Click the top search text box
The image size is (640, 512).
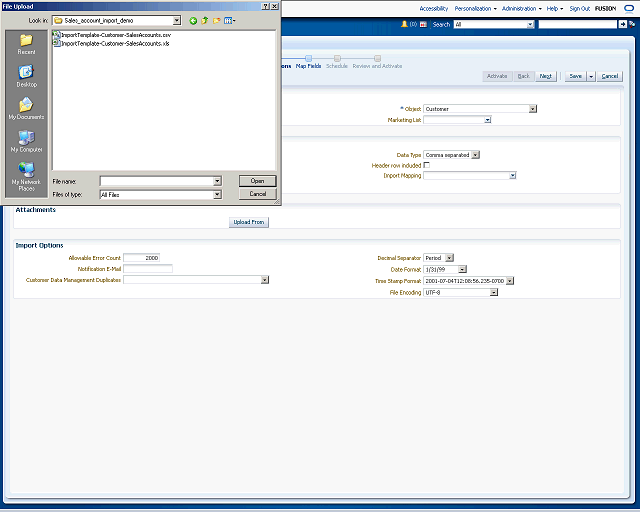(x=578, y=24)
